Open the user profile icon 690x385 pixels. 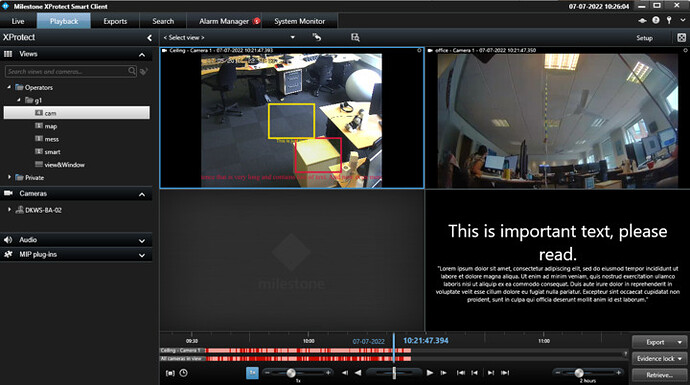coord(656,20)
